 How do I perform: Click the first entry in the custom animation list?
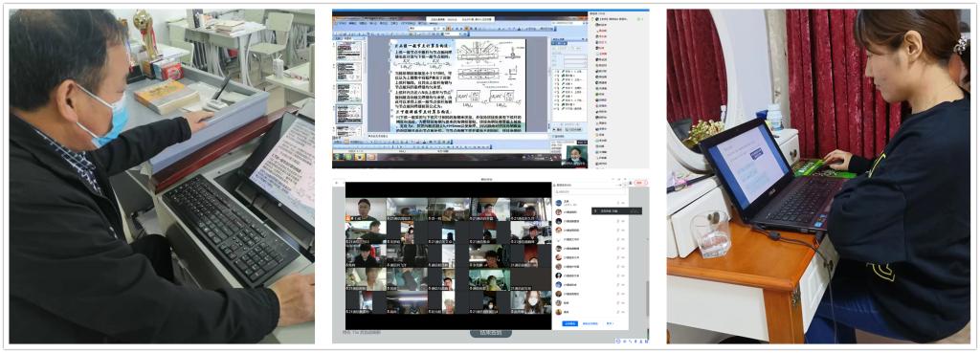point(568,71)
